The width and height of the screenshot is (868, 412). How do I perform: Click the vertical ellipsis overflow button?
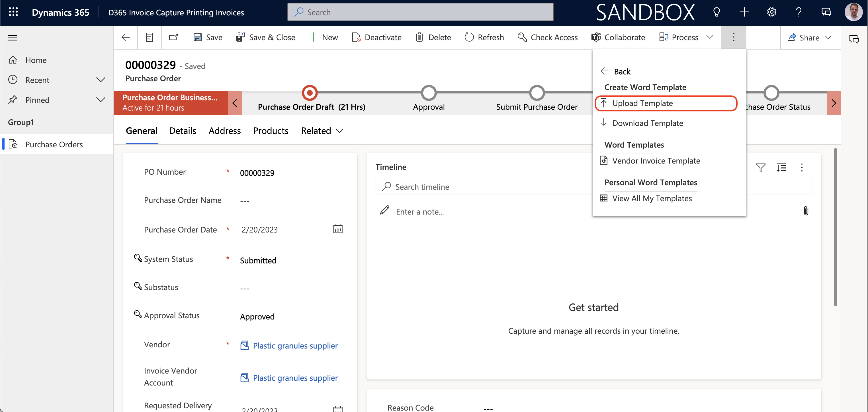tap(733, 37)
